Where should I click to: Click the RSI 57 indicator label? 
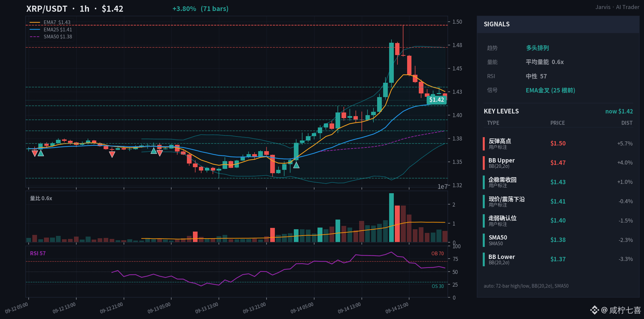pyautogui.click(x=38, y=253)
